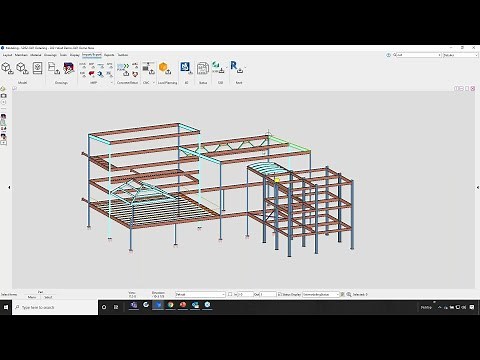The width and height of the screenshot is (480, 360).
Task: Open the Display ribbon tab
Action: (x=75, y=55)
